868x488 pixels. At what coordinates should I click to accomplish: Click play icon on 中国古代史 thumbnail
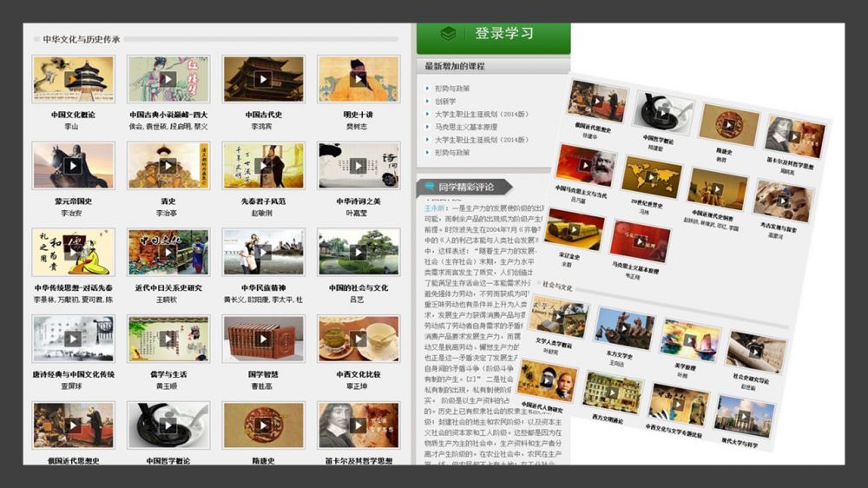263,79
